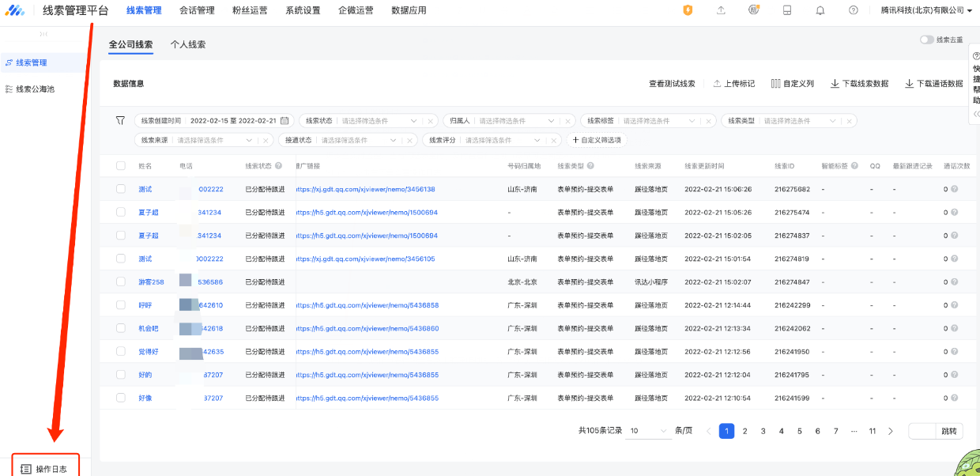The image size is (980, 476).
Task: Go to page 3 in pagination
Action: (763, 431)
